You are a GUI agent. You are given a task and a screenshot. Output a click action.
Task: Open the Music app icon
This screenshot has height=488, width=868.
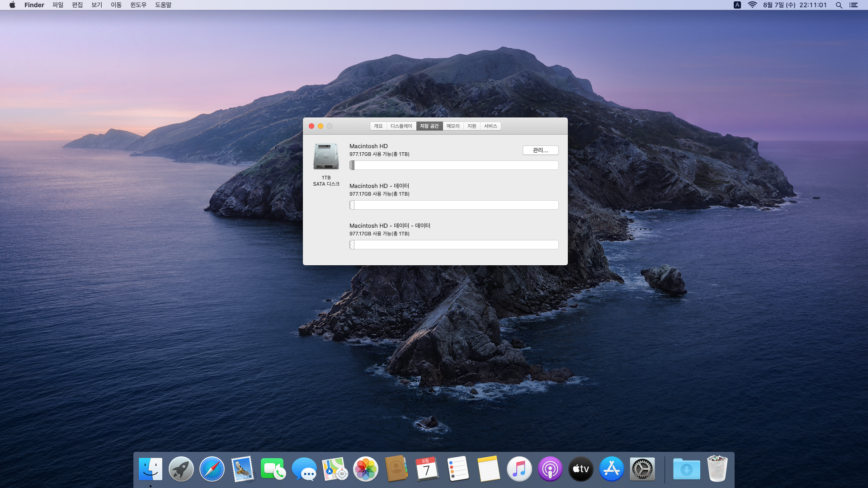519,469
